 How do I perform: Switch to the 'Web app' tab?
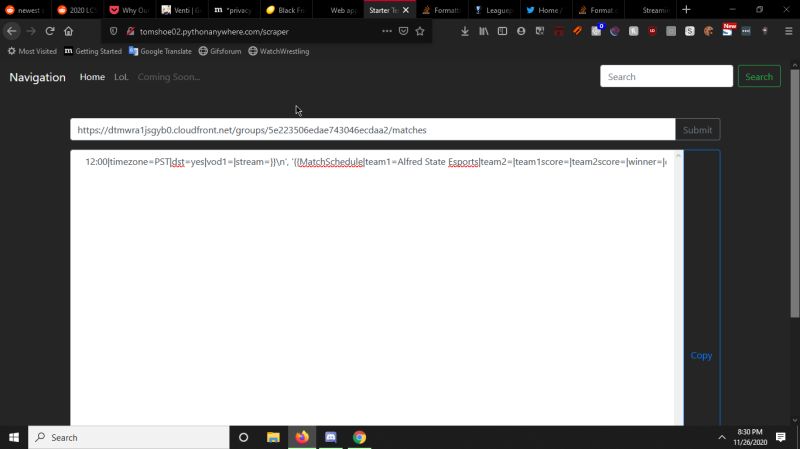click(x=338, y=10)
